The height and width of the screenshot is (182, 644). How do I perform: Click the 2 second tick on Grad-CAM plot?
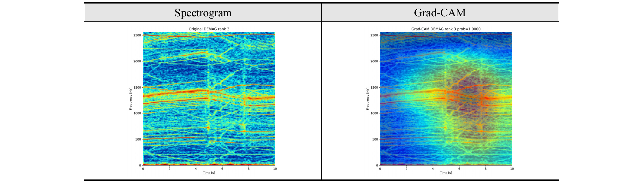[x=406, y=169]
